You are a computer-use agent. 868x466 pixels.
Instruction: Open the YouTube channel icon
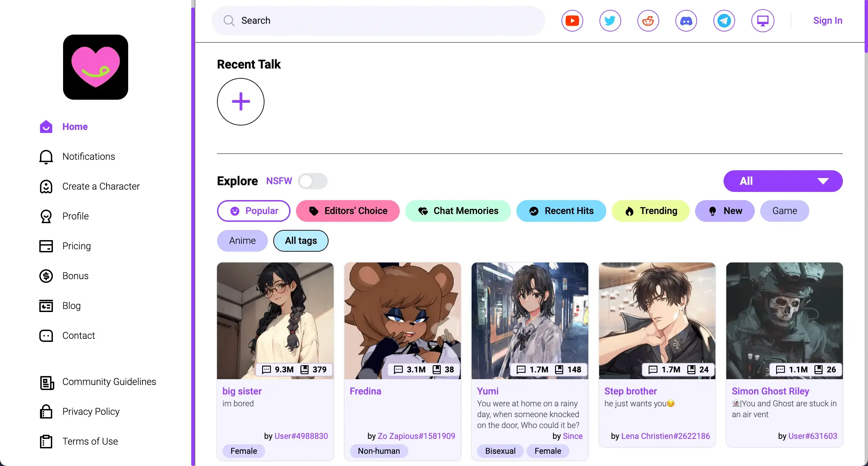[572, 20]
